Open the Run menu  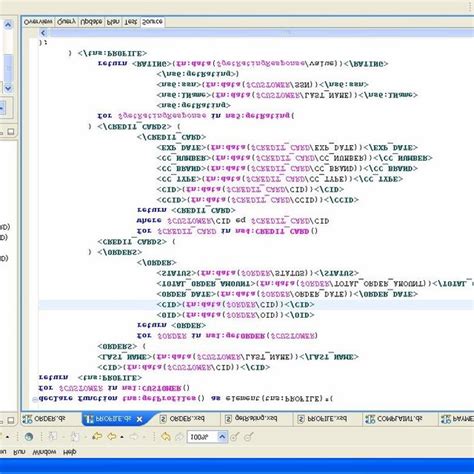click(x=19, y=452)
